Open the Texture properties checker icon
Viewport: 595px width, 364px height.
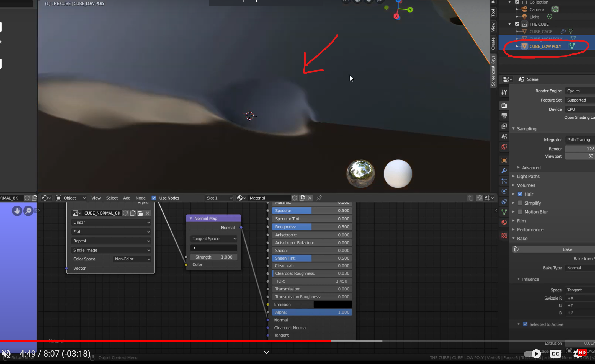504,236
